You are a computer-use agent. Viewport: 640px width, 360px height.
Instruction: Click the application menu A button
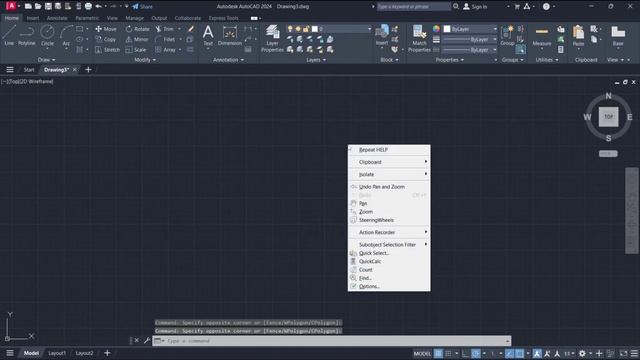(x=11, y=6)
